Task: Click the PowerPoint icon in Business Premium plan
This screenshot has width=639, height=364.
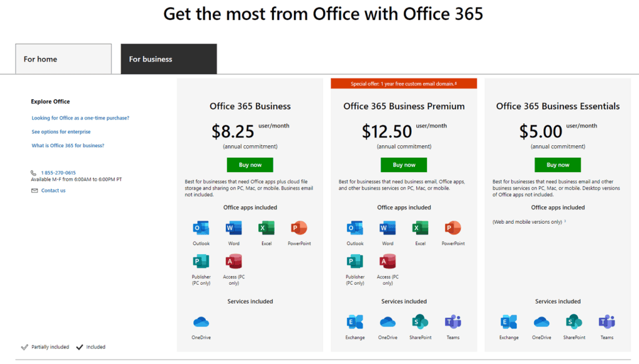Action: (x=453, y=228)
